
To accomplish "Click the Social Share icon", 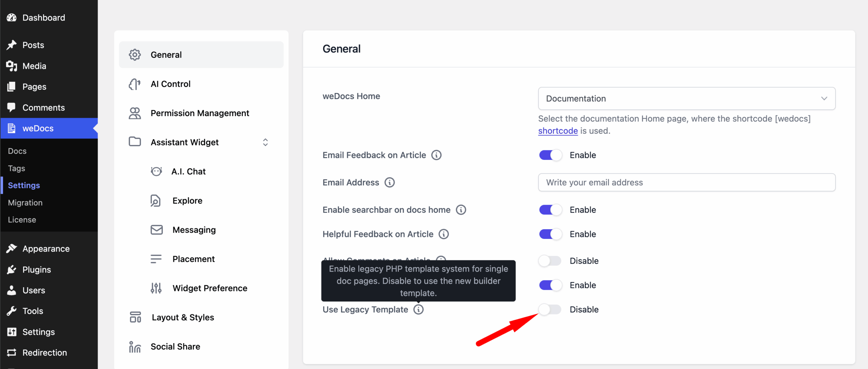I will (135, 347).
